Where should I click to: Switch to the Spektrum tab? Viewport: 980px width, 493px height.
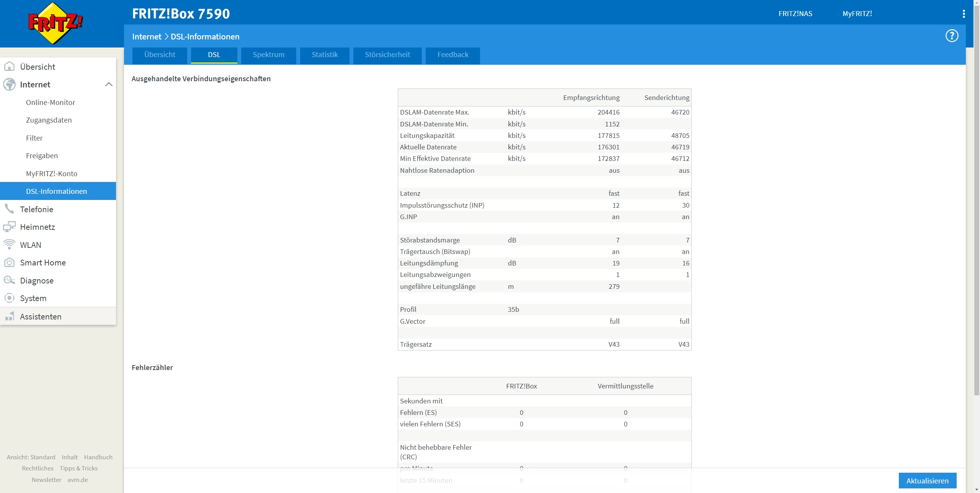pos(268,55)
